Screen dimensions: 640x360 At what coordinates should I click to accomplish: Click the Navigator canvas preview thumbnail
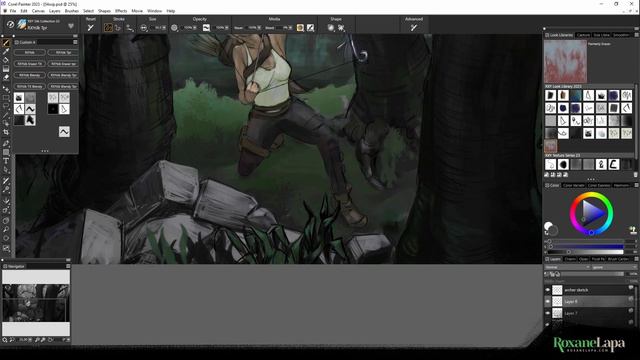[36, 303]
